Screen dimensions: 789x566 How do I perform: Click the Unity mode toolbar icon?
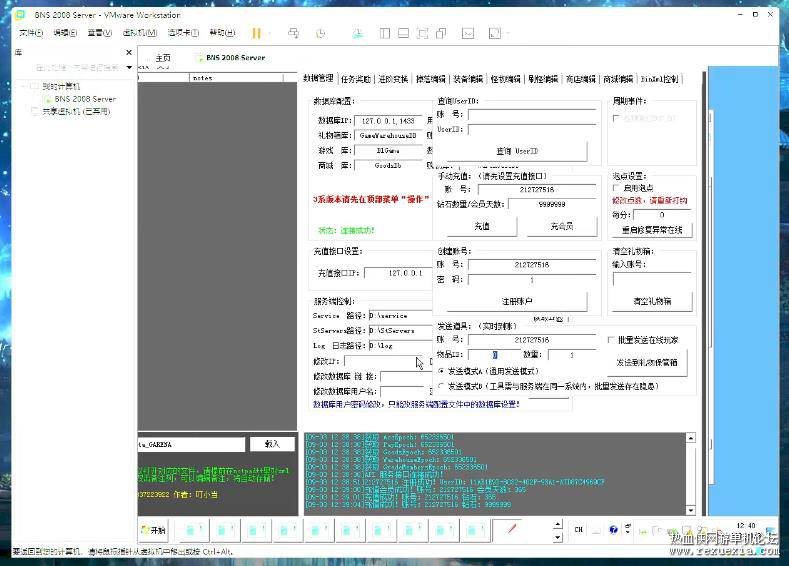pyautogui.click(x=441, y=33)
